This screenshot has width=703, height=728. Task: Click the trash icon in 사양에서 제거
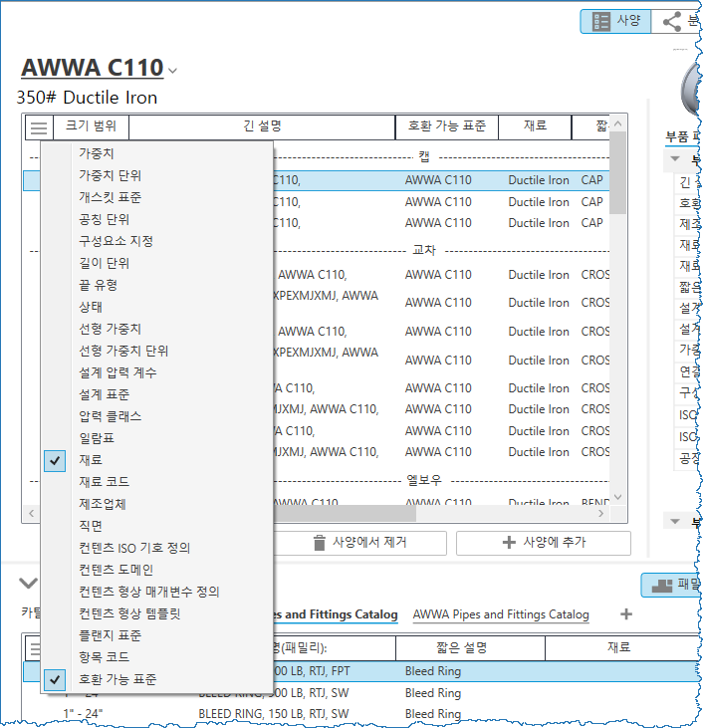[320, 543]
